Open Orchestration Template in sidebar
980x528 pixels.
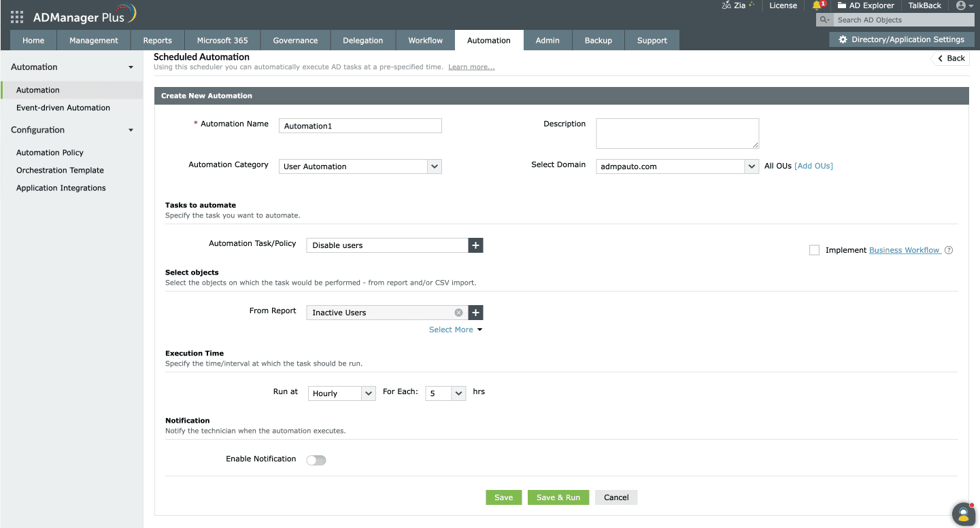61,170
